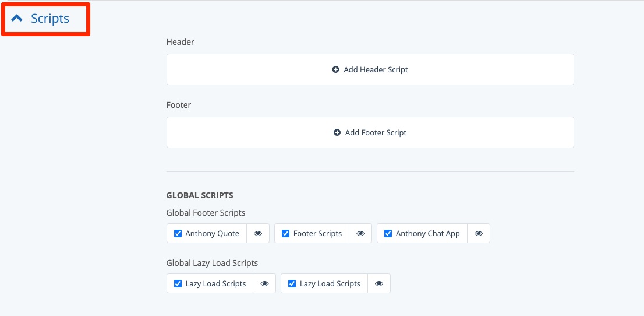Uncheck the Footer Scripts checkbox
Screen dimensions: 644x316
coord(286,233)
